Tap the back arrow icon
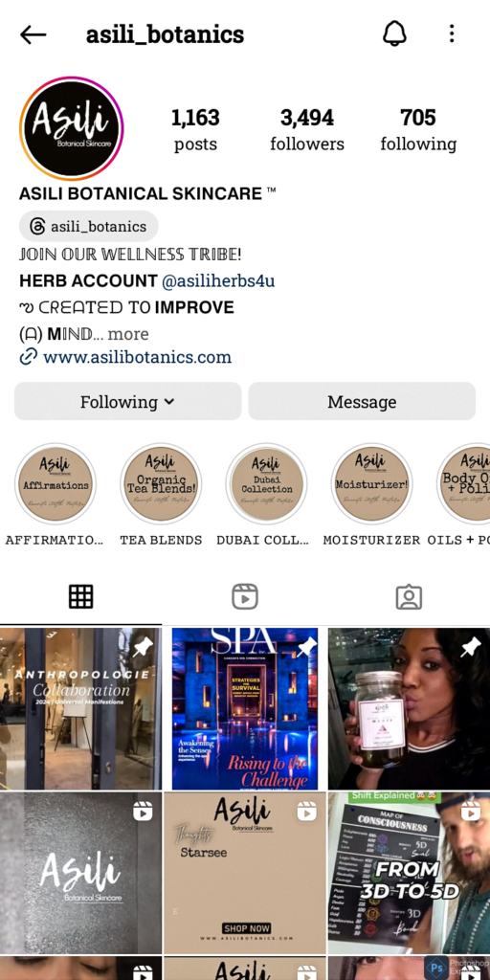Image resolution: width=490 pixels, height=980 pixels. click(33, 35)
